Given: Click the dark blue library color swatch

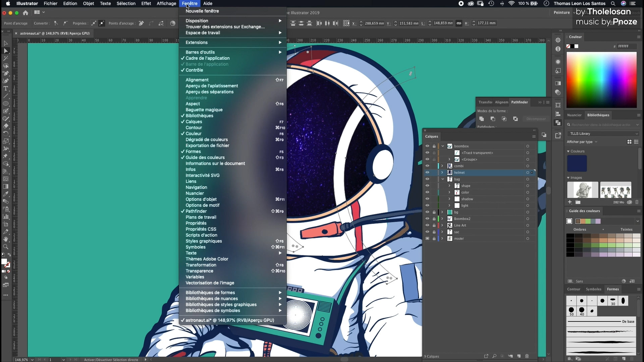Looking at the screenshot, I should point(577,163).
